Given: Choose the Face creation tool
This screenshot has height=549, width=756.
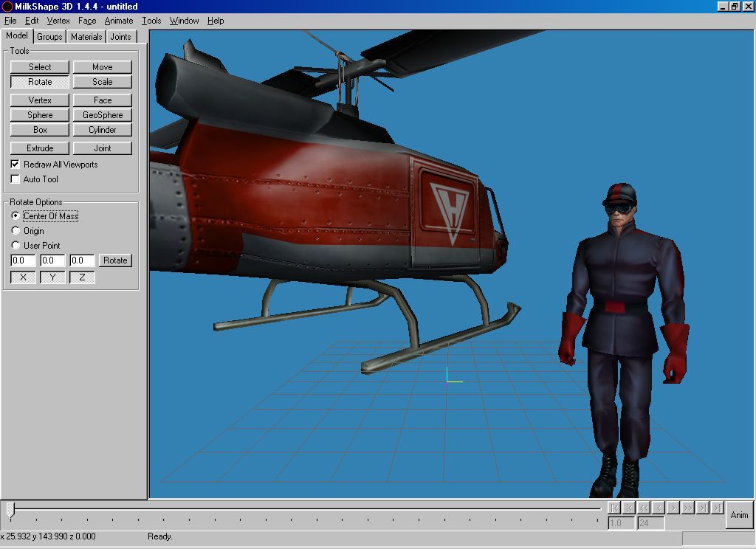Looking at the screenshot, I should tap(102, 100).
